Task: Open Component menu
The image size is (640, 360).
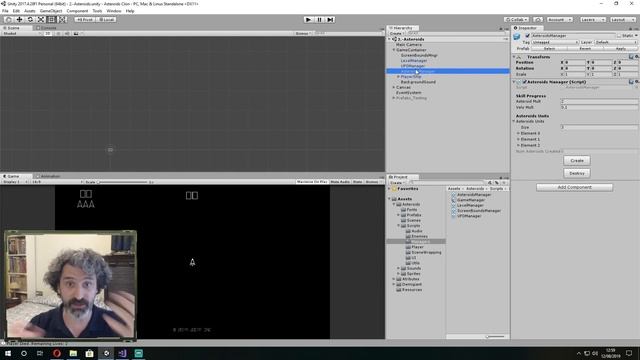Action: 77,11
